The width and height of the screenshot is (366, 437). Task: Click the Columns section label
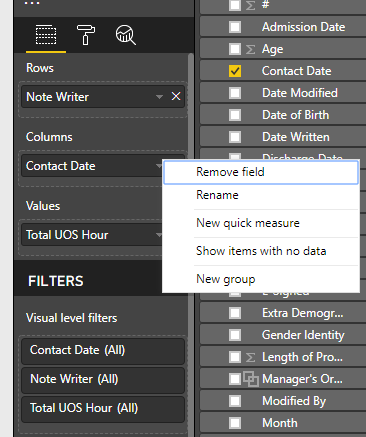49,137
